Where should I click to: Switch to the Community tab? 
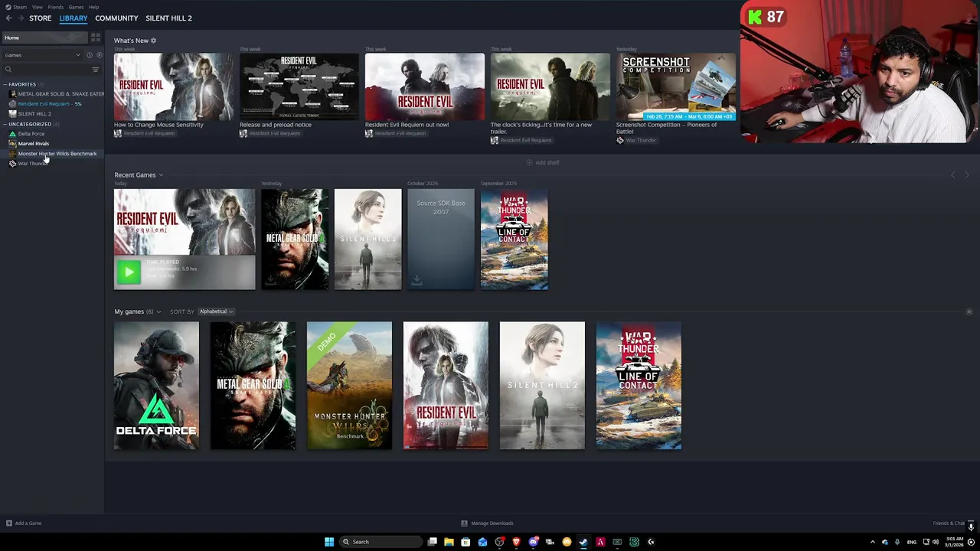click(x=116, y=18)
